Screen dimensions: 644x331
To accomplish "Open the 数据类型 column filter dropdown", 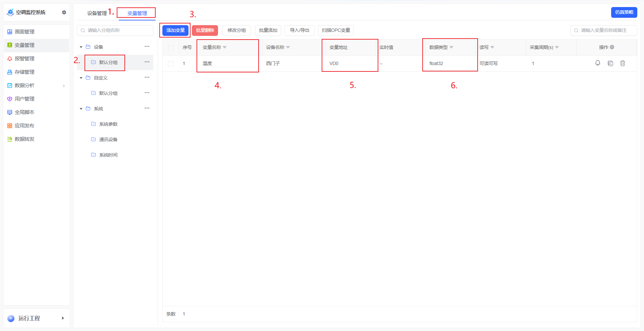I will pos(451,47).
